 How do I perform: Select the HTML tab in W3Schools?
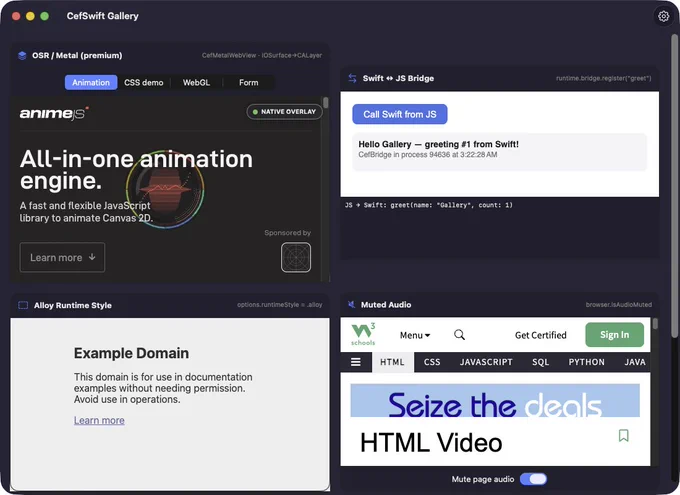[x=392, y=362]
